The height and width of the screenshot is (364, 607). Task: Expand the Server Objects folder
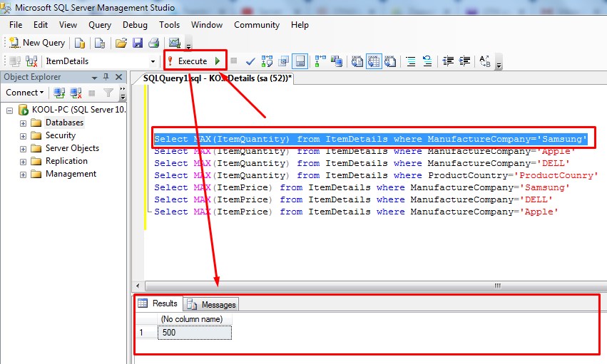[24, 149]
